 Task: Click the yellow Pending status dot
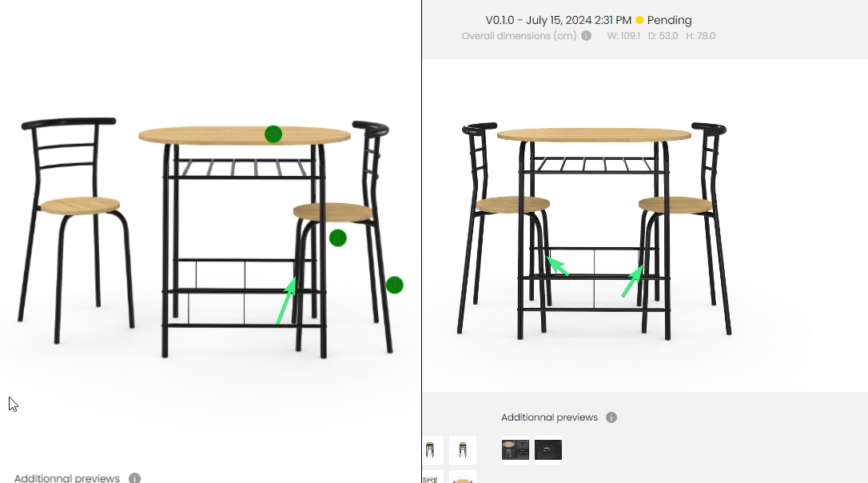639,21
